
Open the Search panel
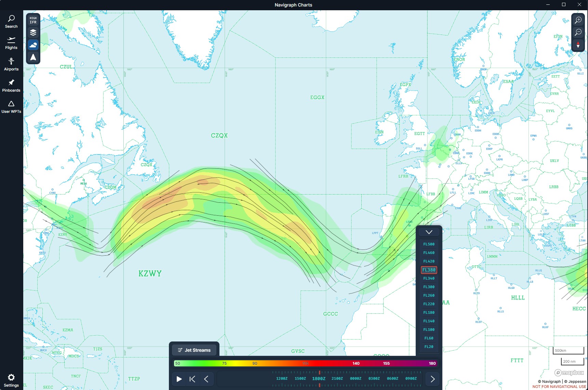(x=11, y=22)
